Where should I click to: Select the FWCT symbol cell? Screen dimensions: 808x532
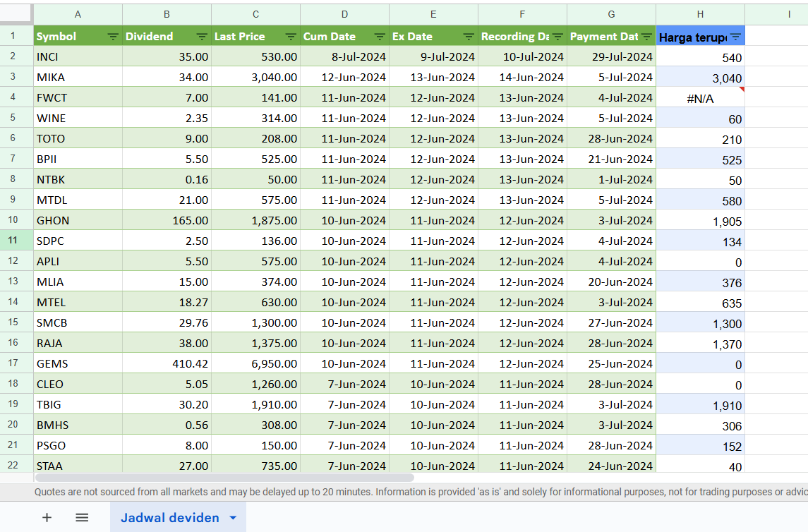(x=78, y=98)
